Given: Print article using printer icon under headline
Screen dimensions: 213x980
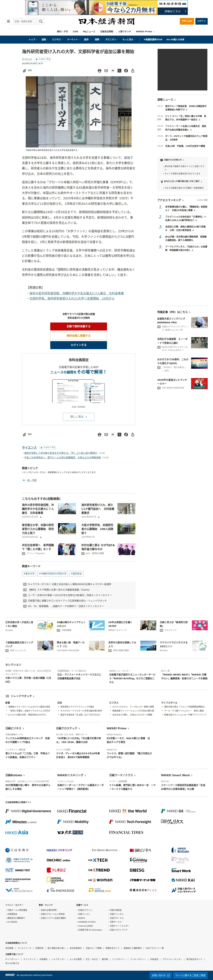Looking at the screenshot, I should tap(100, 71).
